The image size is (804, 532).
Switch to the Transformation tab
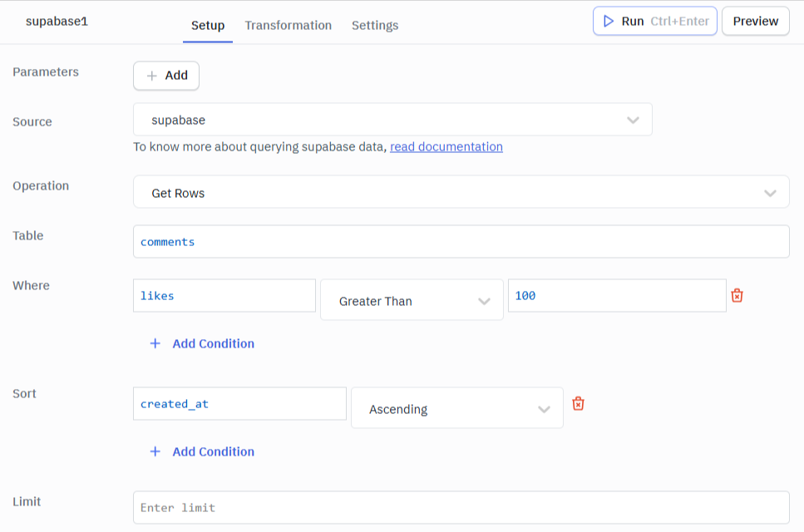click(x=289, y=26)
